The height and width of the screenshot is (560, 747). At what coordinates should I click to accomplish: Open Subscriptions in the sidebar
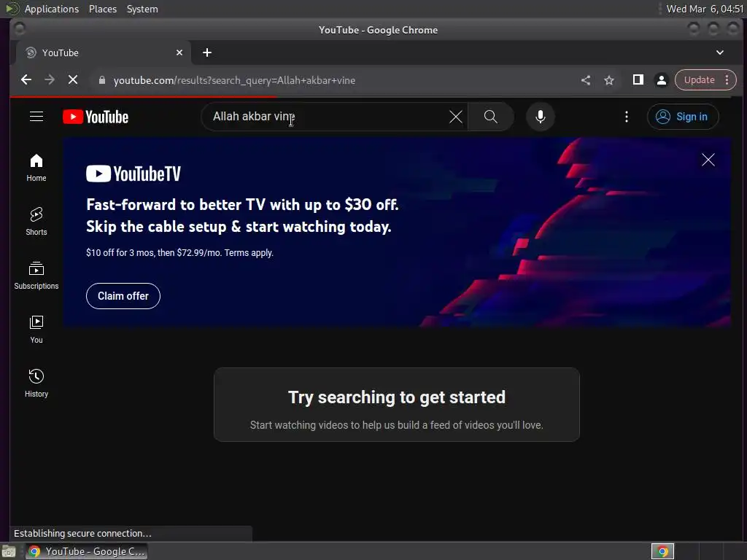(x=36, y=275)
